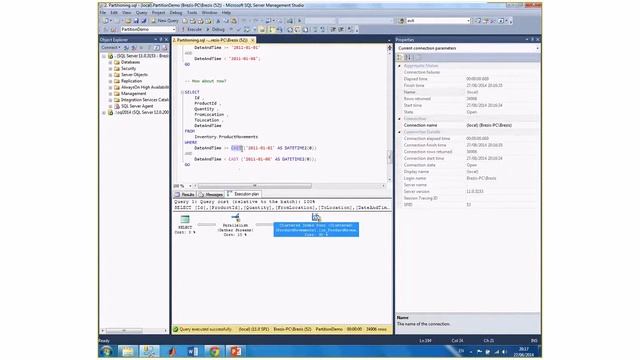Screen dimensions: 640x360
Task: Click the New Project toolbar icon
Action: (x=107, y=20)
